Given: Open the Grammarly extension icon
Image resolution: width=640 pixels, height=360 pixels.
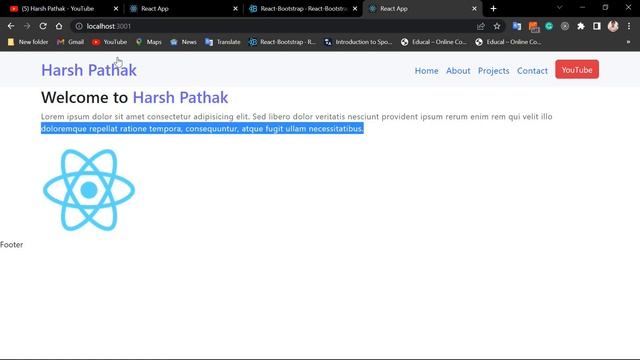Looking at the screenshot, I should [549, 26].
